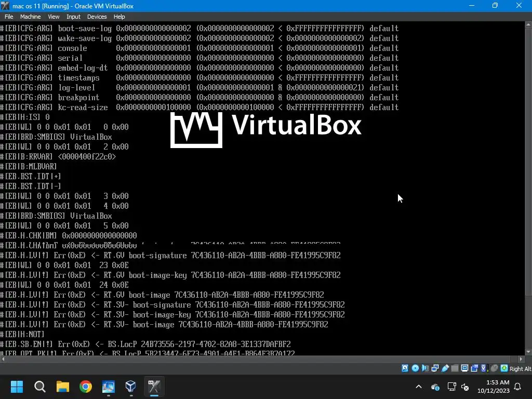Viewport: 532px width, 399px height.
Task: Open Windows Search from the taskbar
Action: tap(39, 387)
